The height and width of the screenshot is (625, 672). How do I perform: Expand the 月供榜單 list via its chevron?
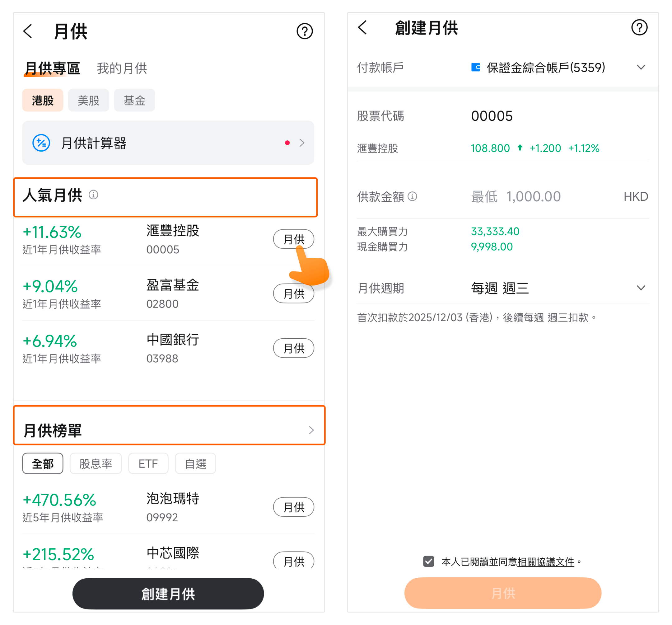coord(311,430)
